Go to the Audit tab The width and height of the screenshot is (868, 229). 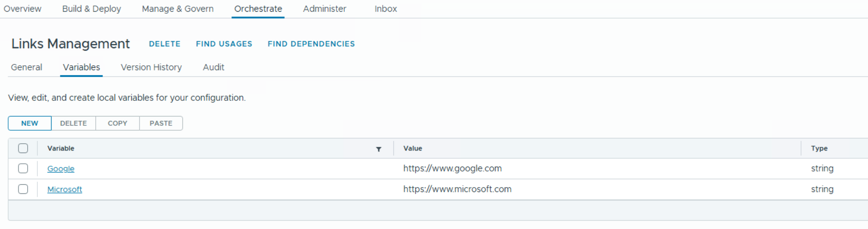(213, 67)
